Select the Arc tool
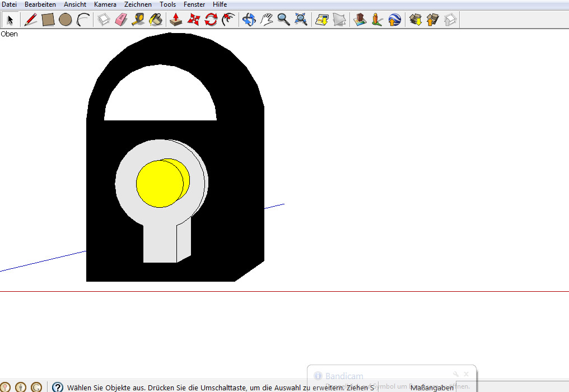The image size is (569, 392). click(x=83, y=20)
